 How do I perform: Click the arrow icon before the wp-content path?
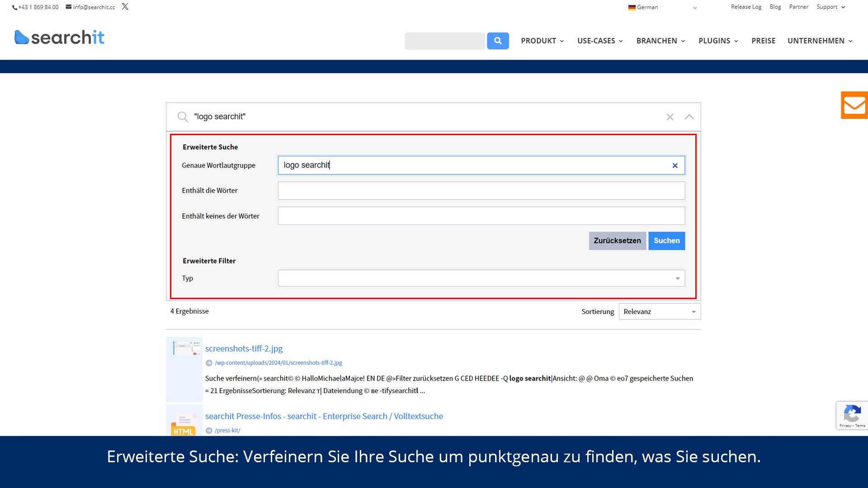[209, 363]
